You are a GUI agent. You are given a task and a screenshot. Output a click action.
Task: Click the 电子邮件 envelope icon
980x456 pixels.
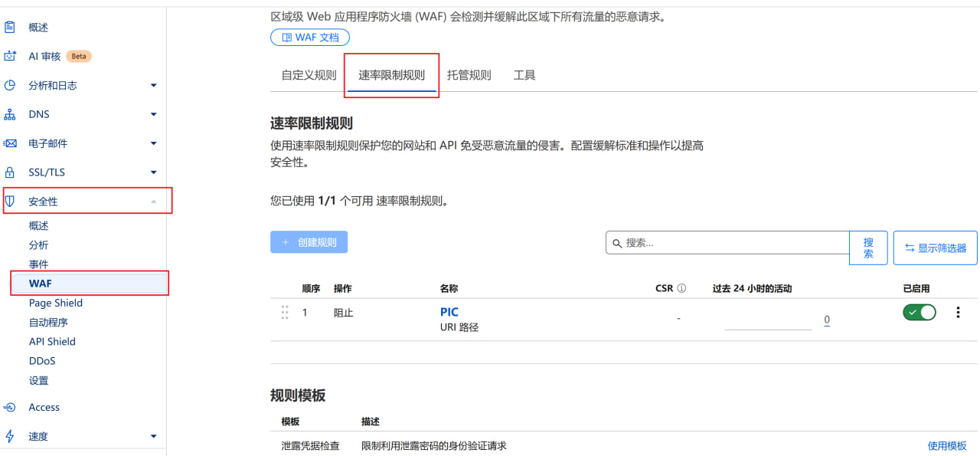pos(10,143)
